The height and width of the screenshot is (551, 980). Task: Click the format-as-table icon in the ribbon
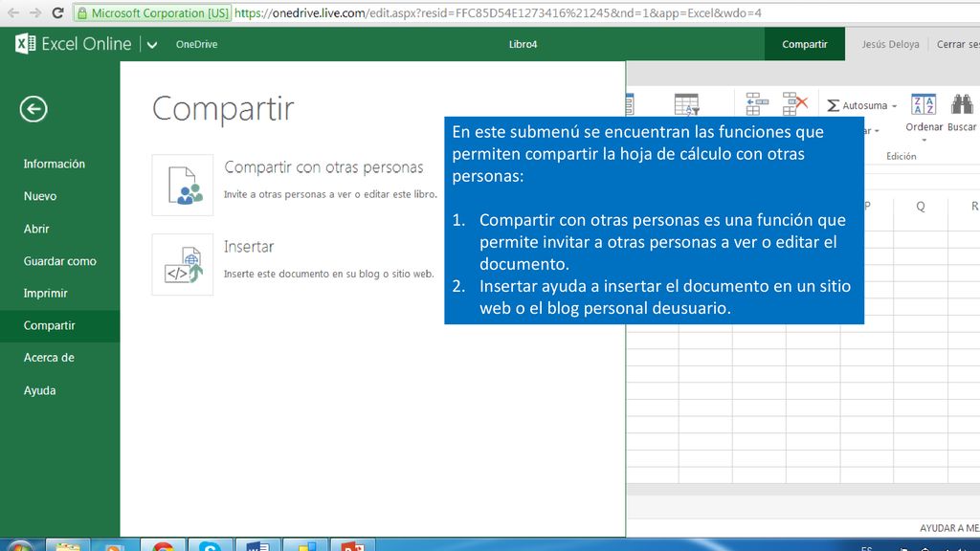tap(686, 104)
